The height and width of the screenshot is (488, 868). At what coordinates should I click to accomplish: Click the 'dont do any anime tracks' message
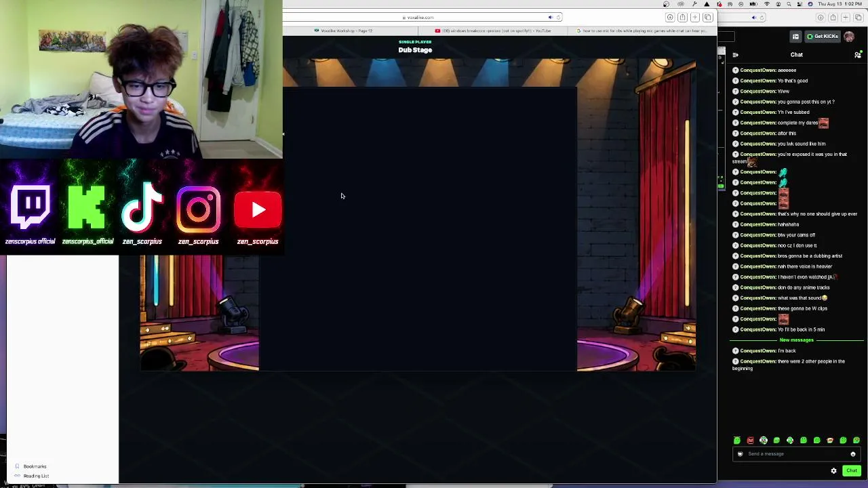tap(804, 287)
